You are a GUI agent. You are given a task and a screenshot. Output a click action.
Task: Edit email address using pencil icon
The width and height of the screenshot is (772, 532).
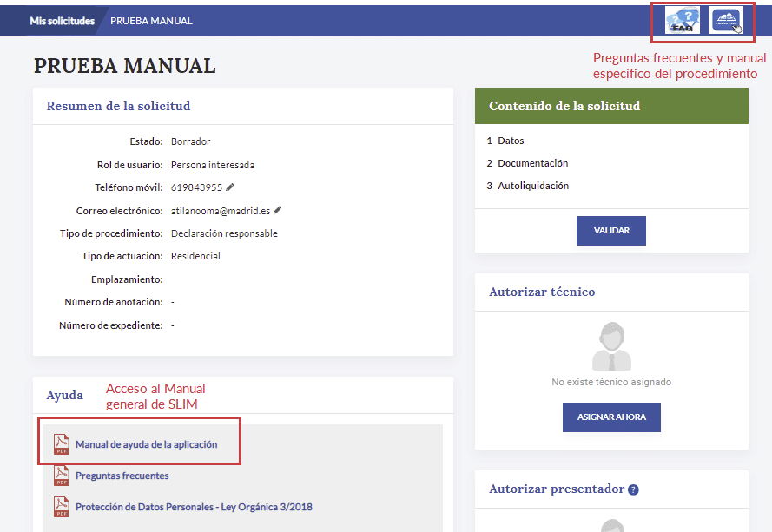point(278,210)
